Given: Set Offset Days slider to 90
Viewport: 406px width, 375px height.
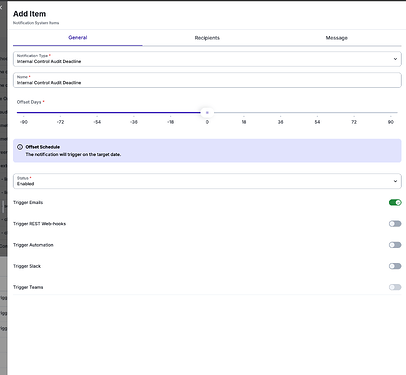Looking at the screenshot, I should (x=390, y=122).
